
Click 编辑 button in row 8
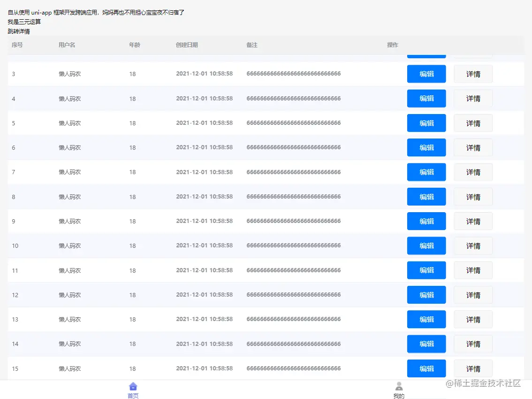point(426,197)
